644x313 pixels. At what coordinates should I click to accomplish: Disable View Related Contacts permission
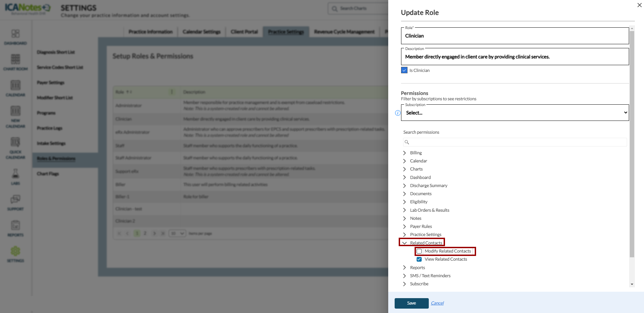(419, 259)
